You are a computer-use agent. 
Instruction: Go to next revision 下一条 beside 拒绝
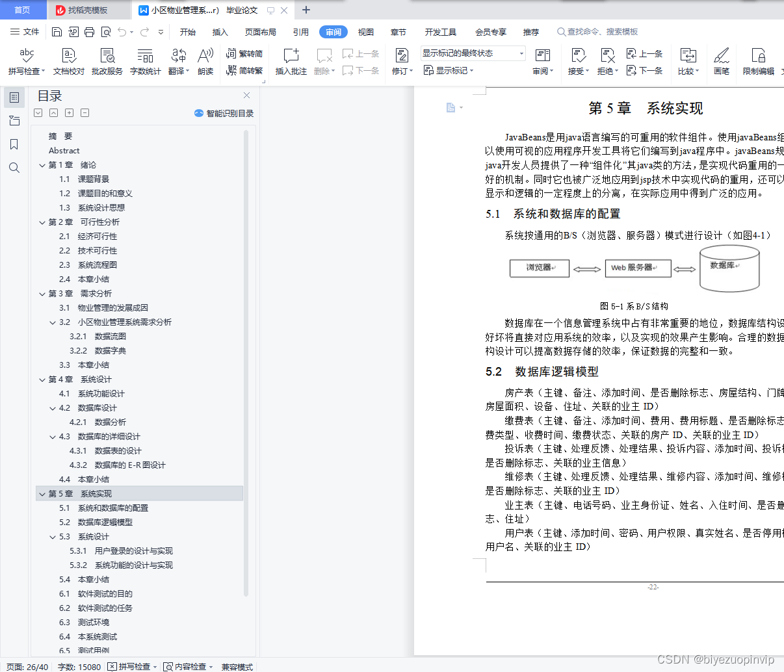pos(644,70)
